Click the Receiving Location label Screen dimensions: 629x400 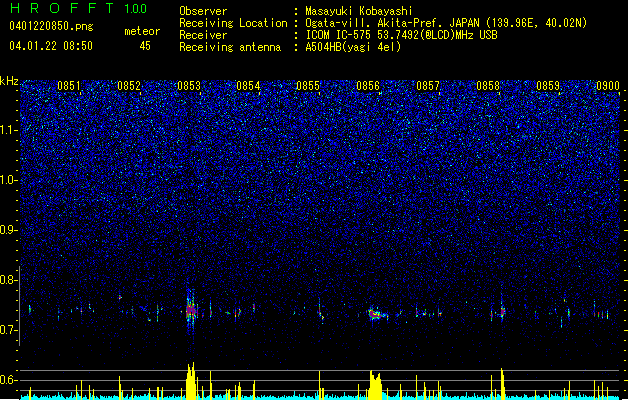233,23
